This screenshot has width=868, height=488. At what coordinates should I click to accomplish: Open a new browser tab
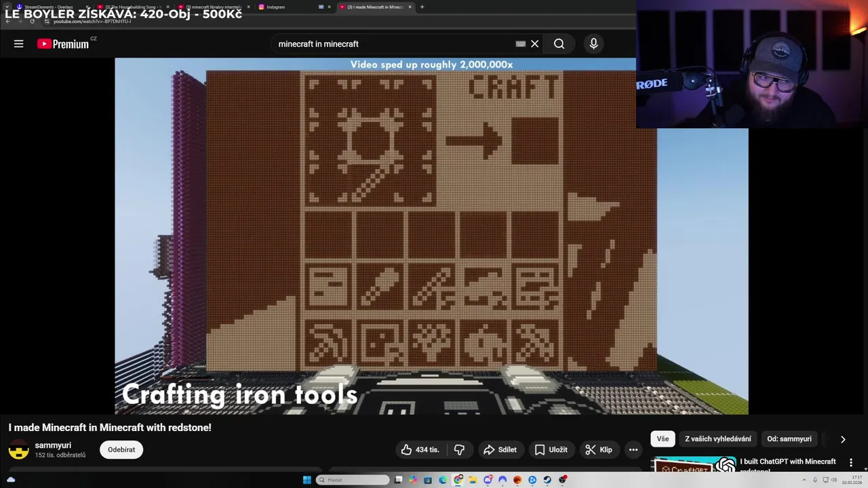[422, 7]
